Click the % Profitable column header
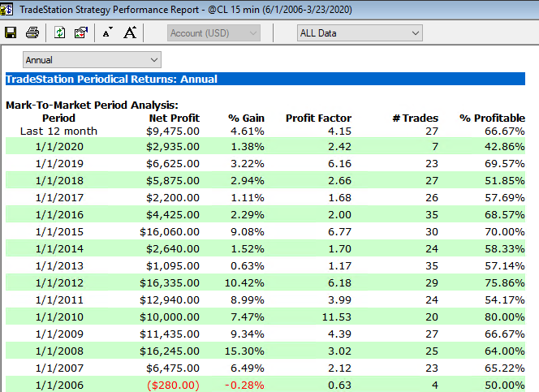The width and height of the screenshot is (539, 392). coord(492,118)
